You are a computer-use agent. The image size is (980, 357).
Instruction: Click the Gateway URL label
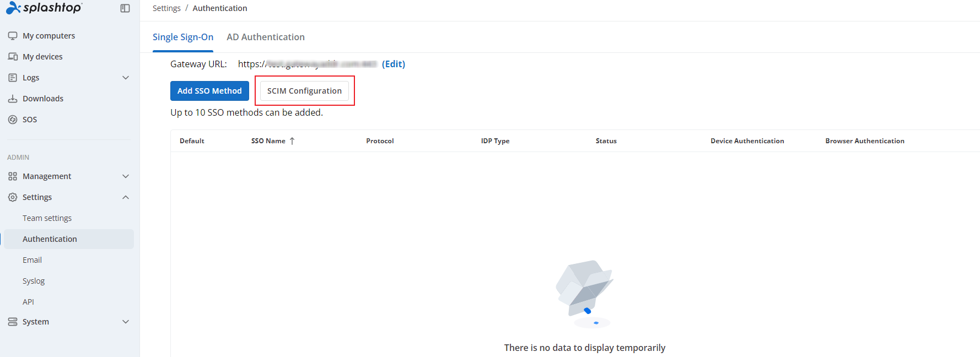point(198,64)
